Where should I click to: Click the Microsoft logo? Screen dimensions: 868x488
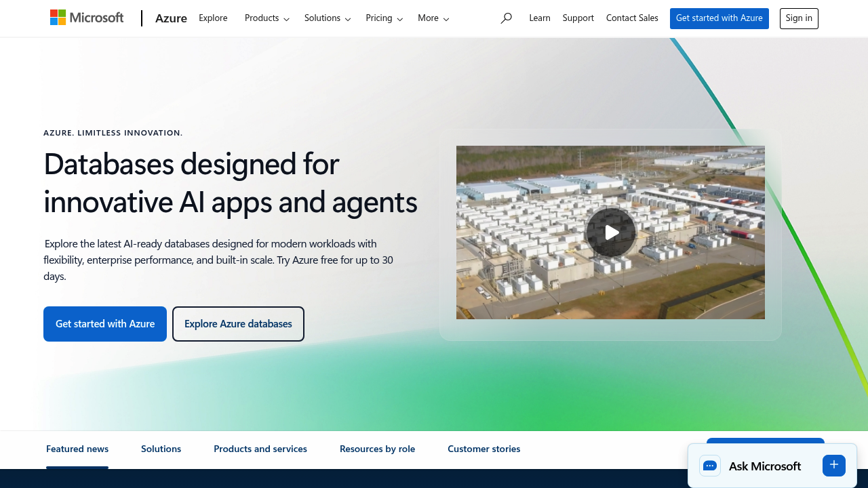(x=87, y=17)
